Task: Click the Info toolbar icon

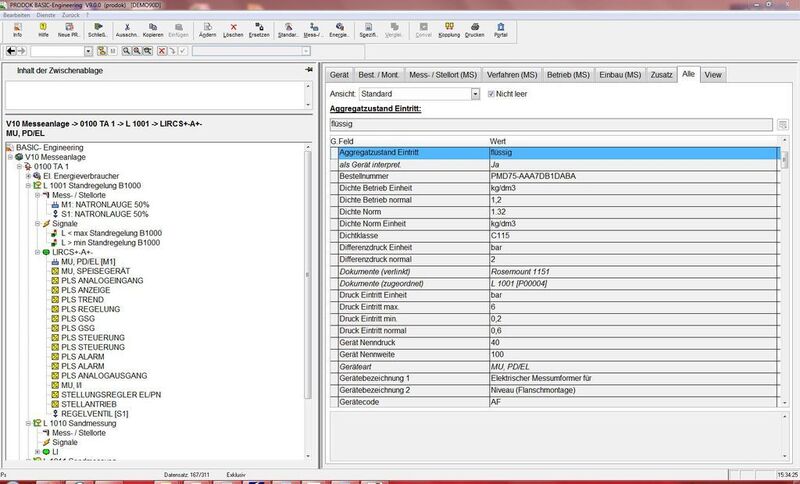Action: pos(17,29)
